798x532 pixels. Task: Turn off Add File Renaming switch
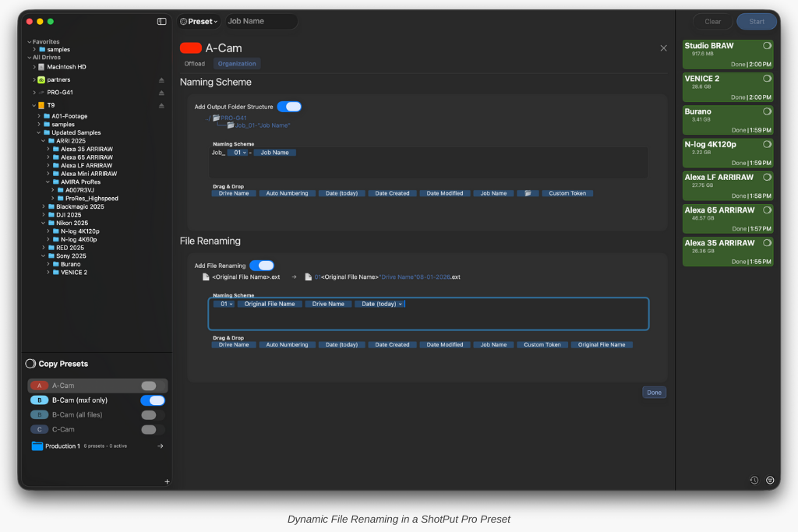pos(262,266)
